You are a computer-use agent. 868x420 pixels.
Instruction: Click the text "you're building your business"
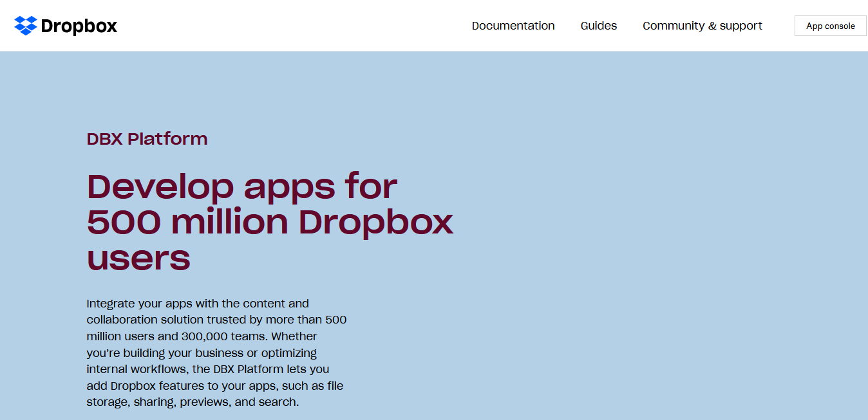click(165, 353)
